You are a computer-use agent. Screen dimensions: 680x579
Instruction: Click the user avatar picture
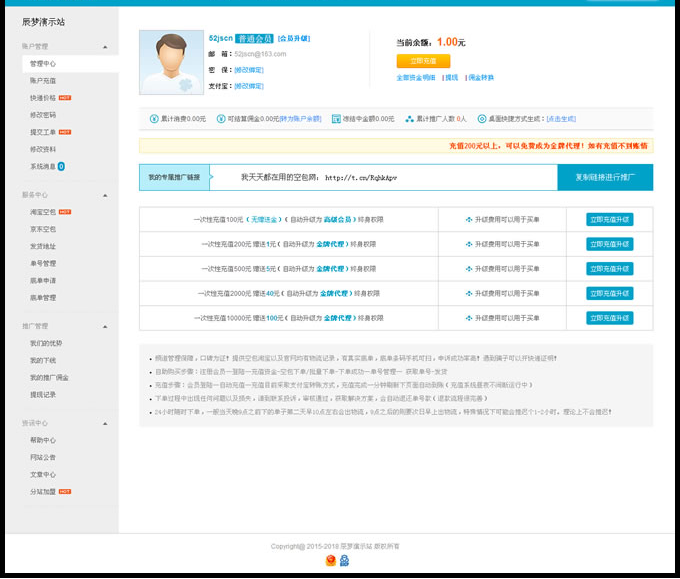click(171, 63)
